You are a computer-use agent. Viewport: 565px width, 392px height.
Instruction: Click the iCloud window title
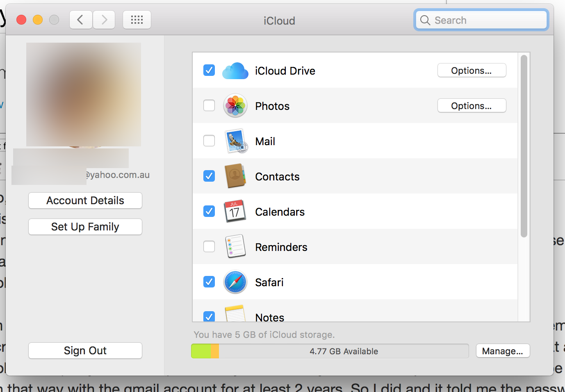tap(279, 21)
